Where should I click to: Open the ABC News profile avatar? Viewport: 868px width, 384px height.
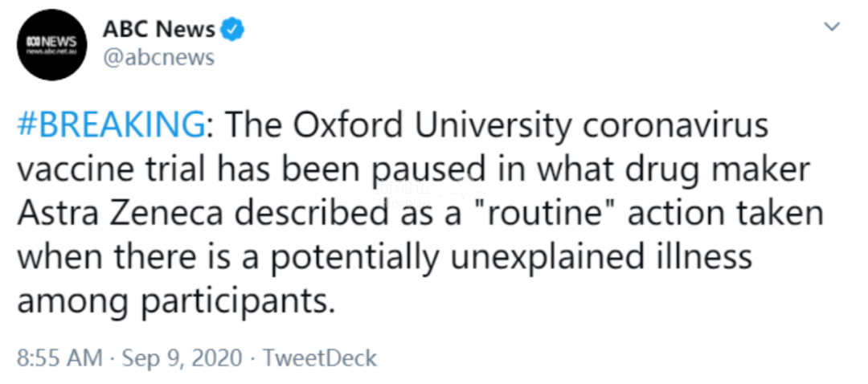point(51,45)
